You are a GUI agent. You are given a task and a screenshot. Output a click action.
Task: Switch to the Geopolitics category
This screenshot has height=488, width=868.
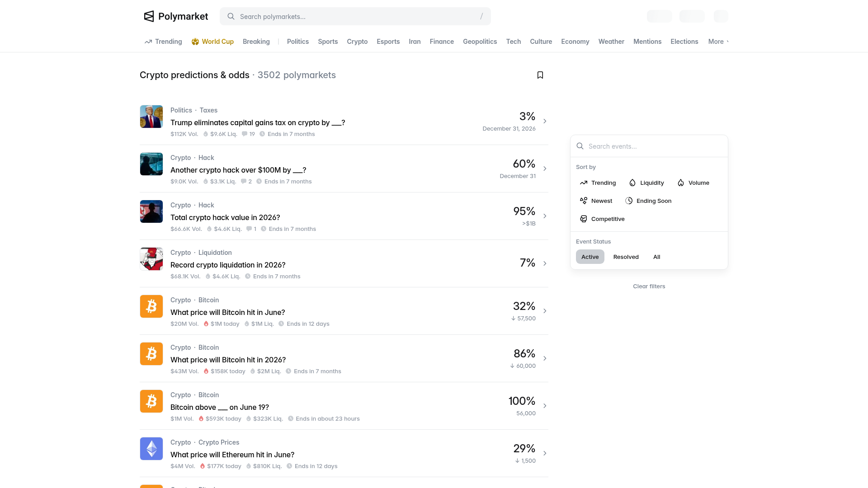[480, 42]
